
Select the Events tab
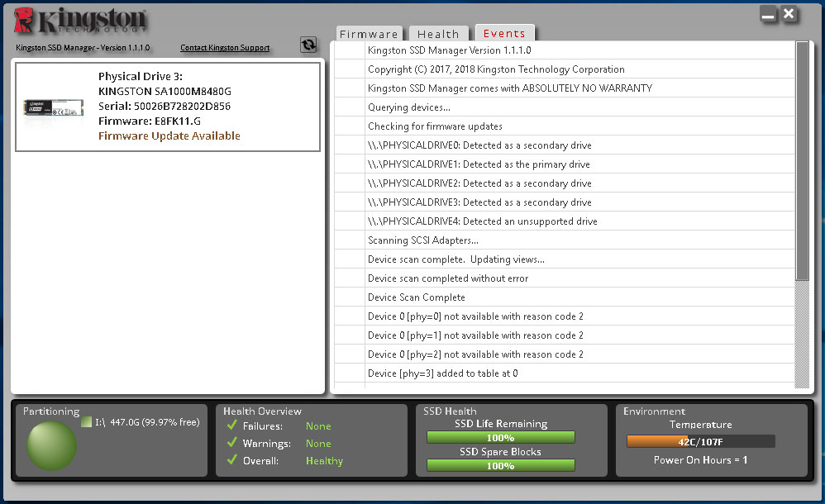tap(504, 34)
